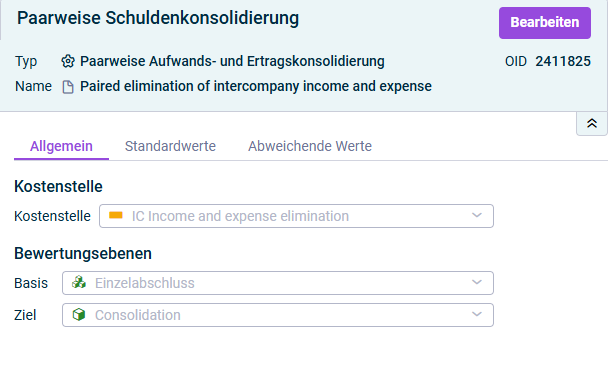
Task: Click the Paired elimination name text
Action: click(256, 86)
